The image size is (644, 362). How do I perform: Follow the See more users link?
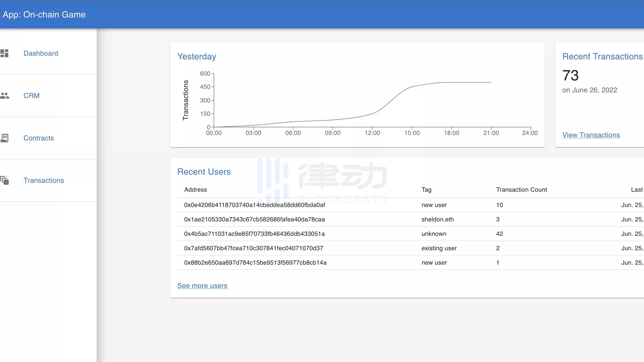pyautogui.click(x=202, y=286)
